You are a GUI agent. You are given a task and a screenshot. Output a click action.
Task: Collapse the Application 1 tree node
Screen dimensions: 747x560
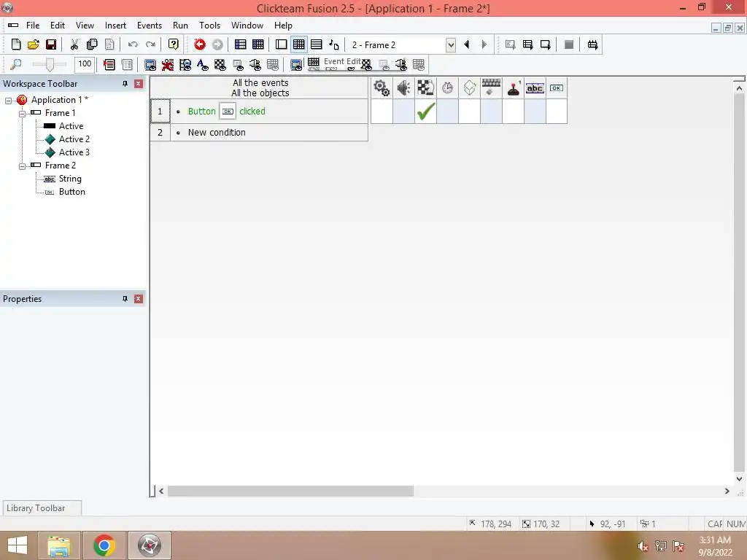[9, 101]
